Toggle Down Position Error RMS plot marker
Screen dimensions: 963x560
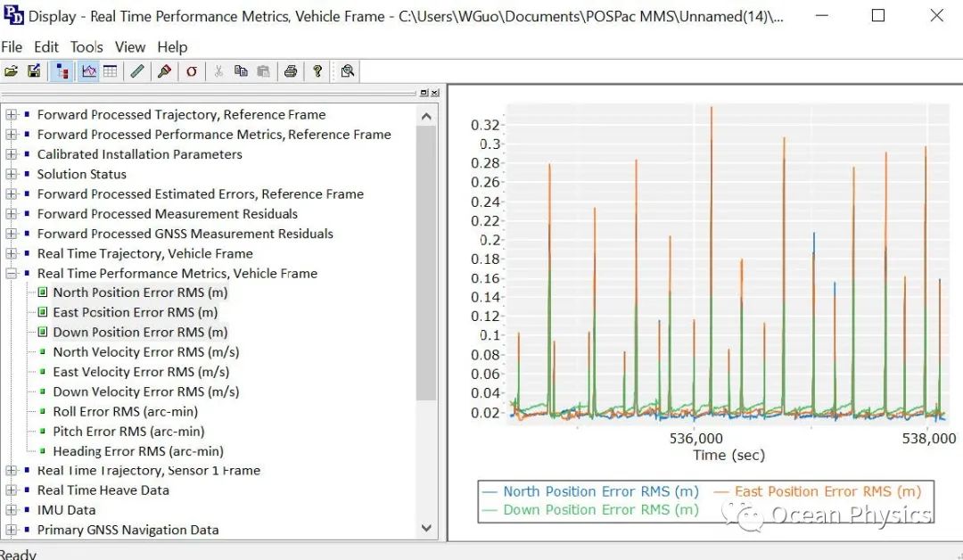[42, 332]
